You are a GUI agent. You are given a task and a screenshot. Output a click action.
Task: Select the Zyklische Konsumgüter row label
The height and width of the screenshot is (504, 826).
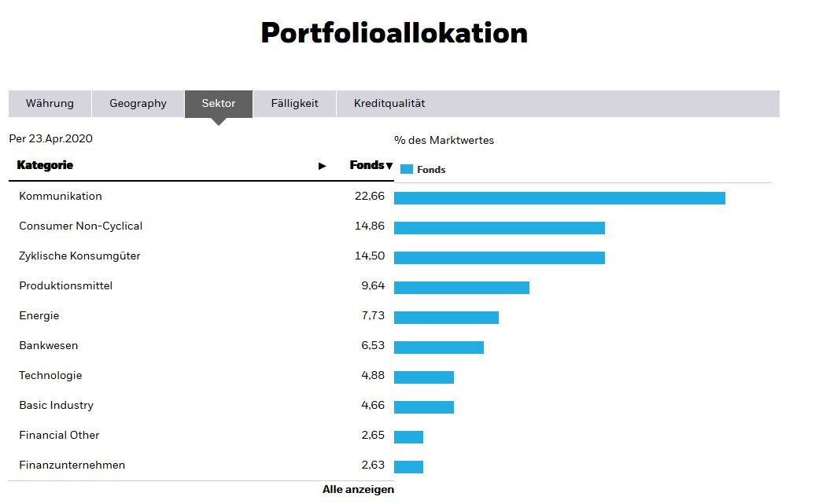tap(79, 256)
